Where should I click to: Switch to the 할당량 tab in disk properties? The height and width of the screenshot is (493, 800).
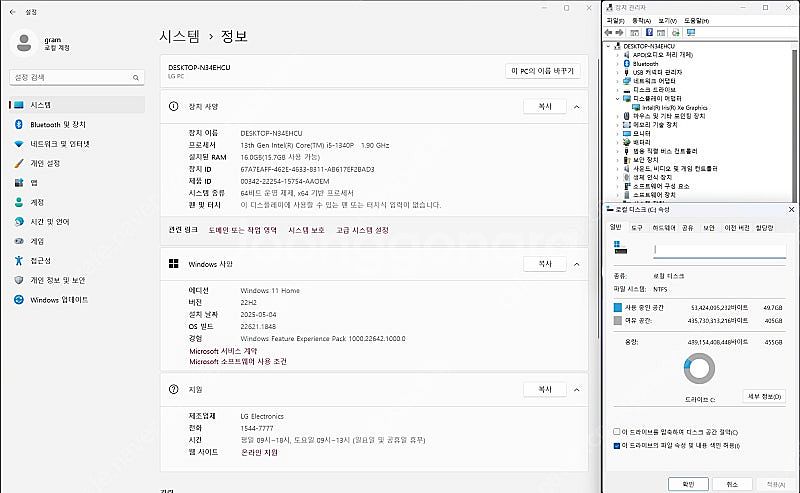(764, 228)
